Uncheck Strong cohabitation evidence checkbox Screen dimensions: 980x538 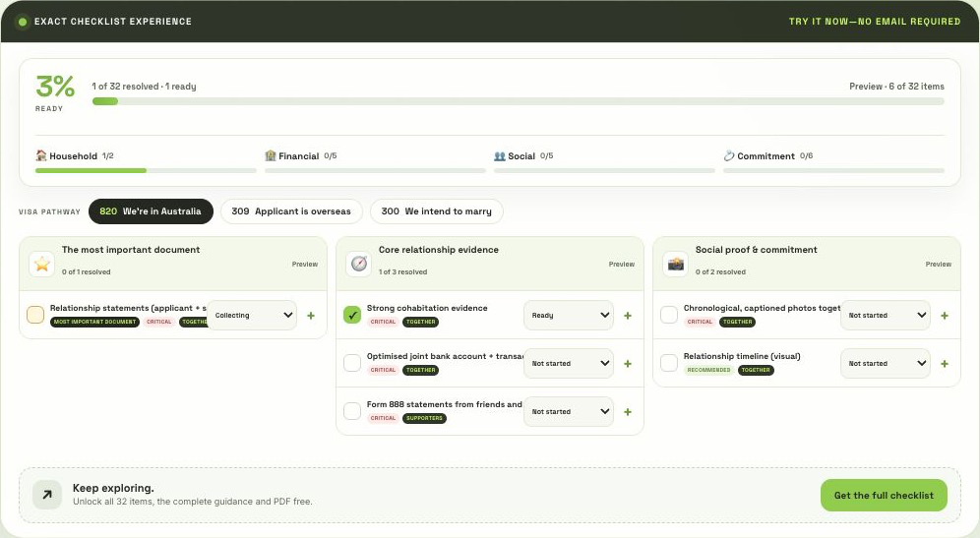pos(352,315)
